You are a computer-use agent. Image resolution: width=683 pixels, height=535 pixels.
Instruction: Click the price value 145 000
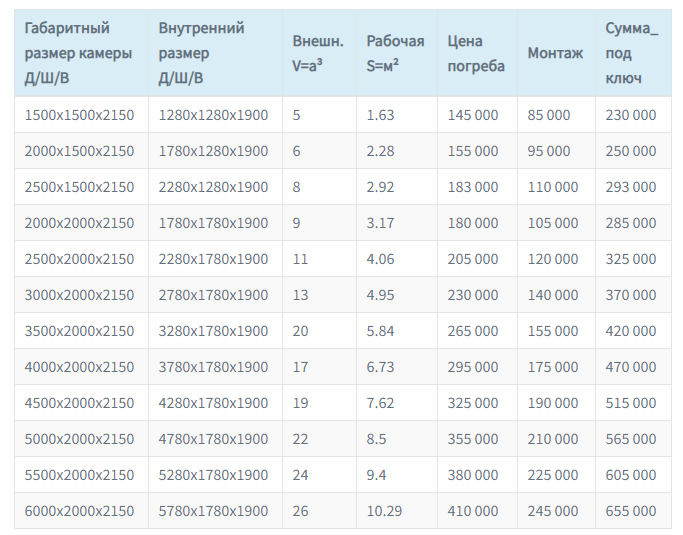pos(473,115)
